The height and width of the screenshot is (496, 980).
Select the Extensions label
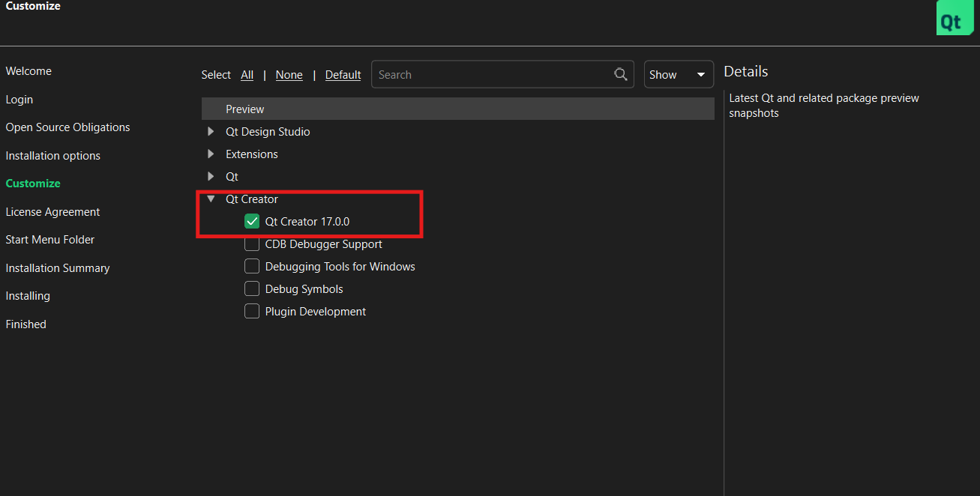[252, 154]
